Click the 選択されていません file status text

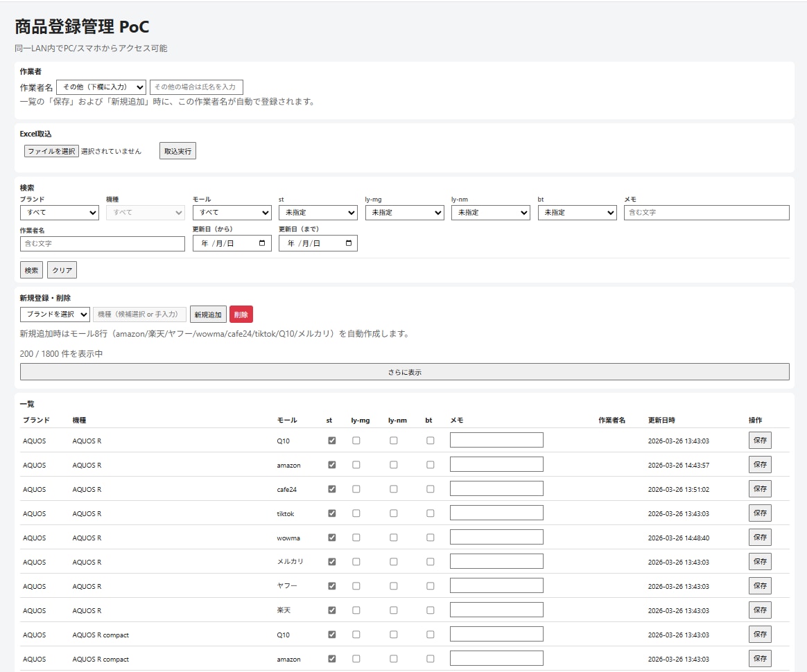[111, 151]
